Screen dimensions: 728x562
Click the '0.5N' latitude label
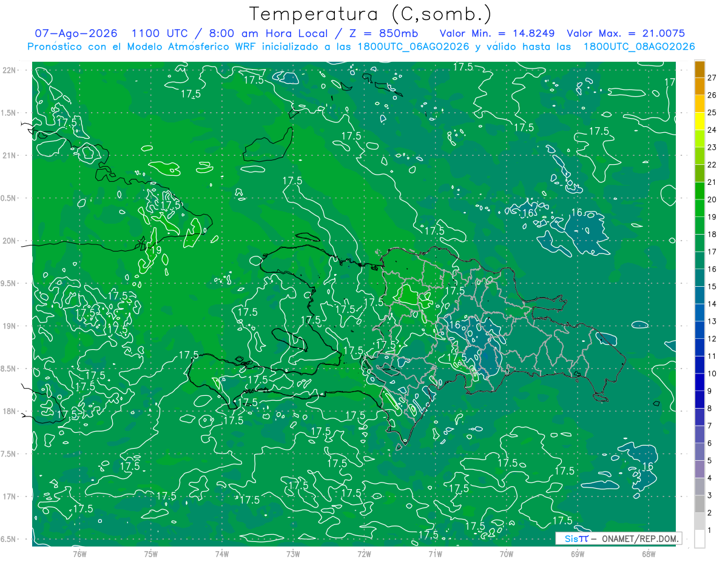pos(8,198)
